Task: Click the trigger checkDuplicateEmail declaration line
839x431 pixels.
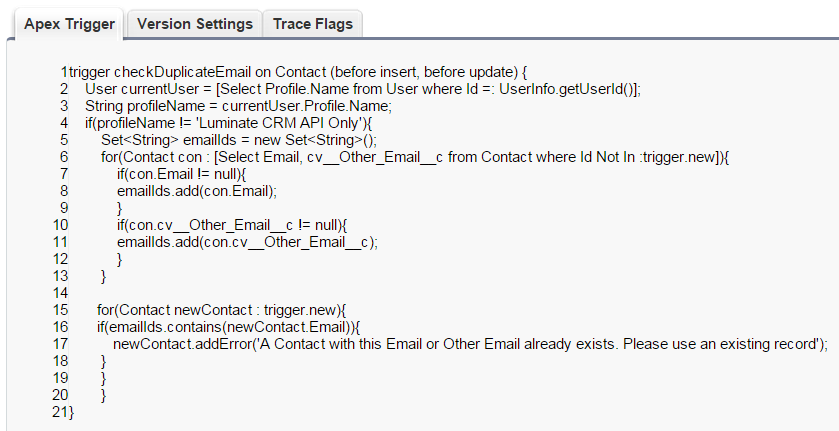Action: click(x=298, y=72)
